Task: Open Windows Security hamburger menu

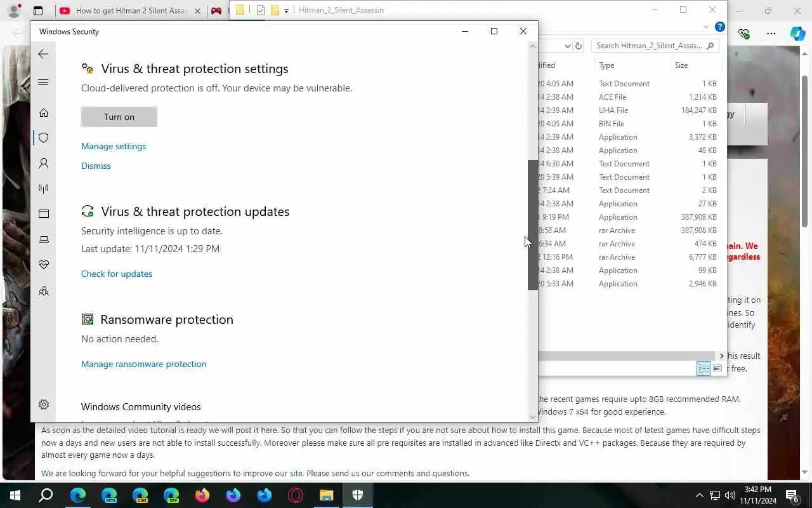Action: pyautogui.click(x=43, y=82)
